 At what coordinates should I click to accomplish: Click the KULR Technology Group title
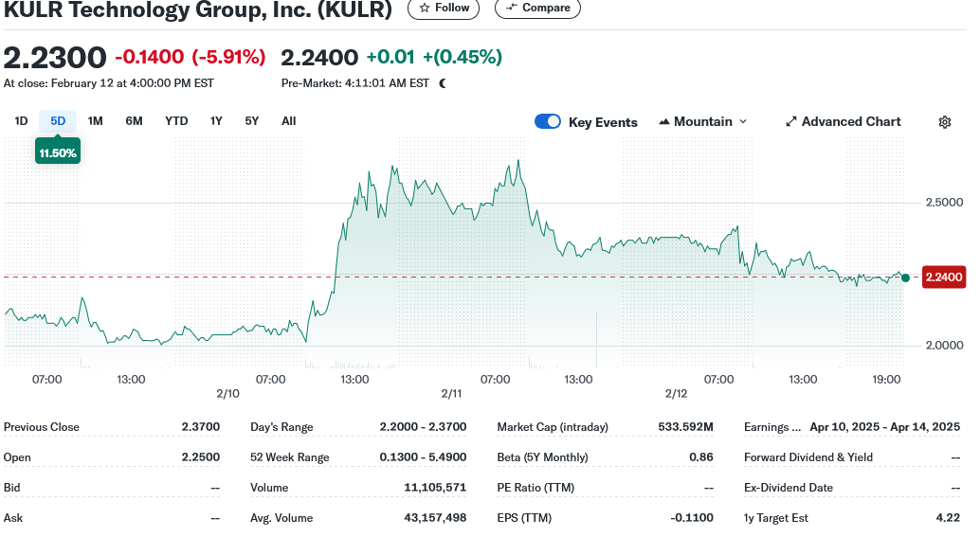(197, 9)
